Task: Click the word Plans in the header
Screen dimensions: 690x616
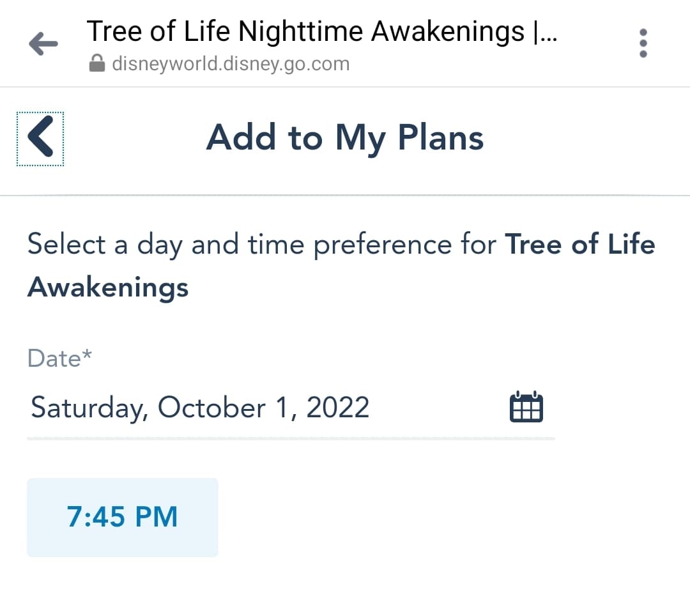Action: point(440,137)
